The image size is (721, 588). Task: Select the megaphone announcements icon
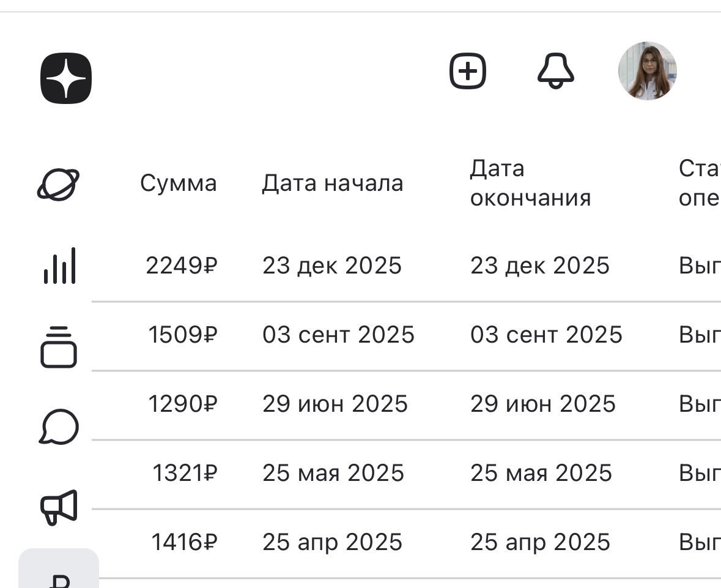pos(59,504)
